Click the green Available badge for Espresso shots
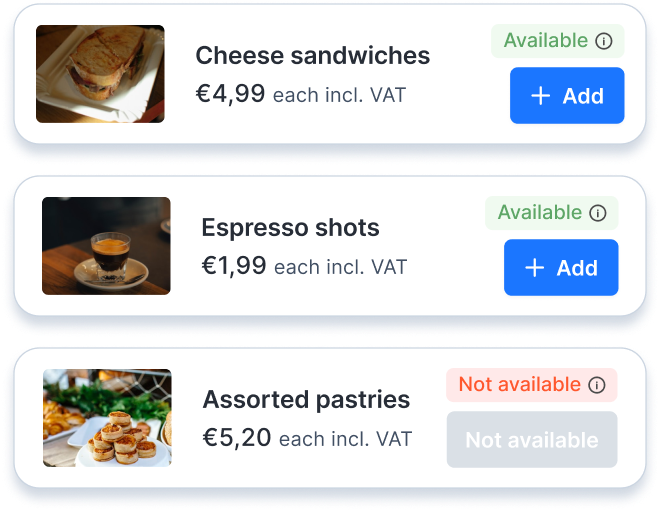This screenshot has width=659, height=510. [x=540, y=213]
